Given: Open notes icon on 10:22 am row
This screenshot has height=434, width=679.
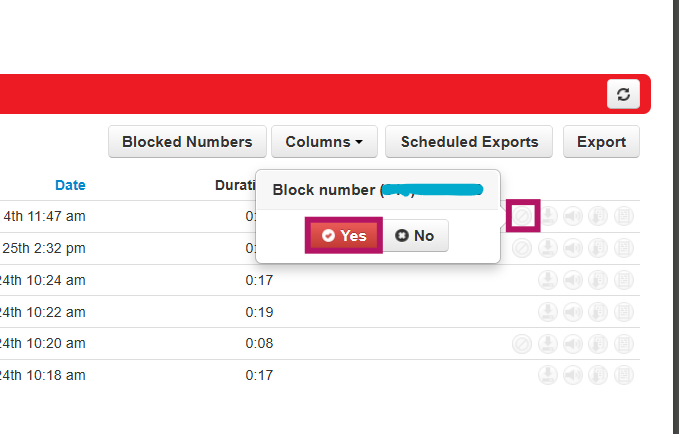Looking at the screenshot, I should pyautogui.click(x=624, y=312).
